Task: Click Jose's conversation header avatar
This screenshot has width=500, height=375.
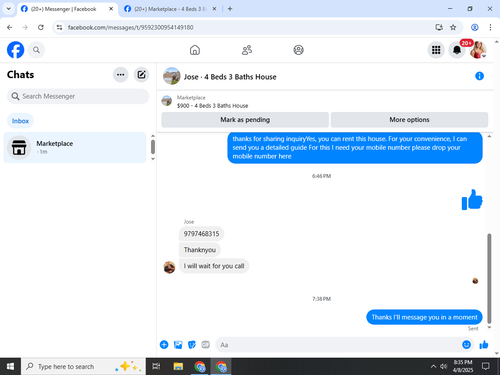Action: [x=172, y=76]
